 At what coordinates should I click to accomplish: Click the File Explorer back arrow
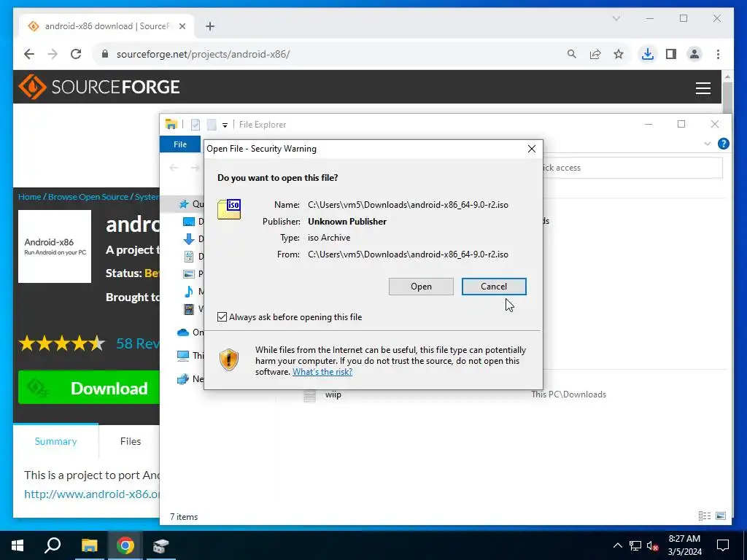point(174,168)
